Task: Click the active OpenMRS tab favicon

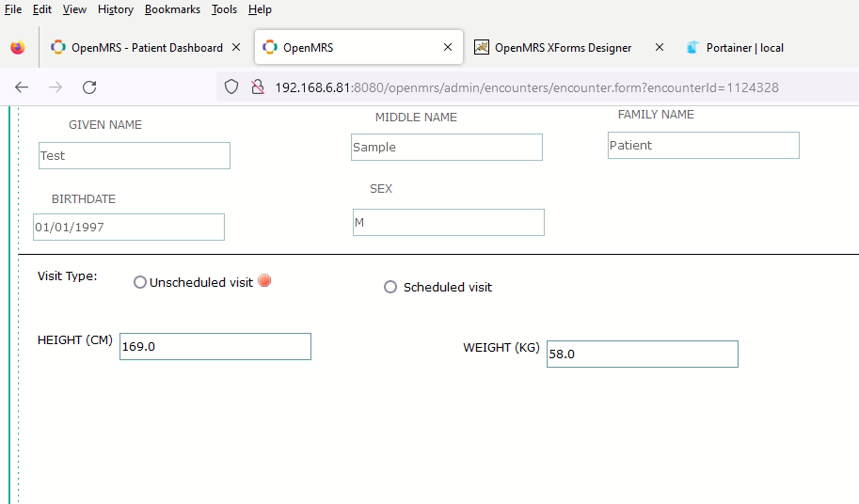Action: [x=269, y=48]
